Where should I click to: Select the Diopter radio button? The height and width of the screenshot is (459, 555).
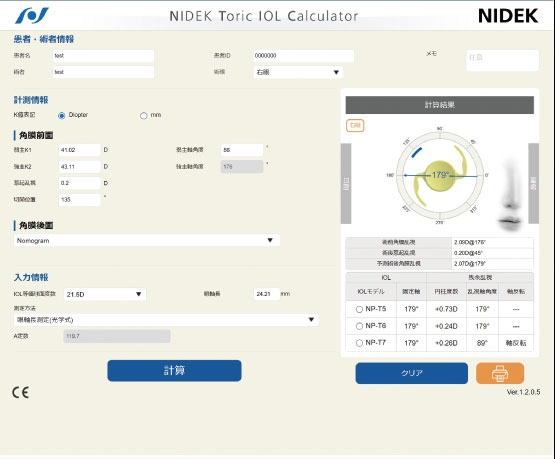pyautogui.click(x=62, y=115)
